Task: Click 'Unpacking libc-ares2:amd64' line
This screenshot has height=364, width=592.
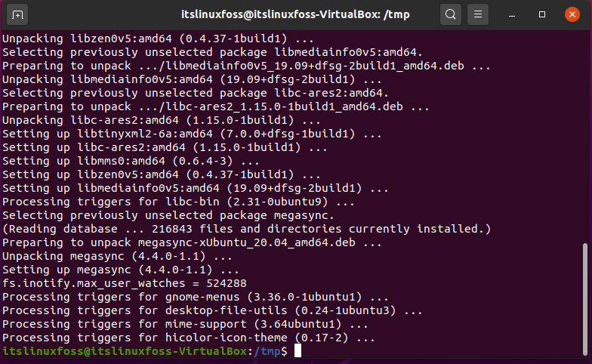Action: 162,120
